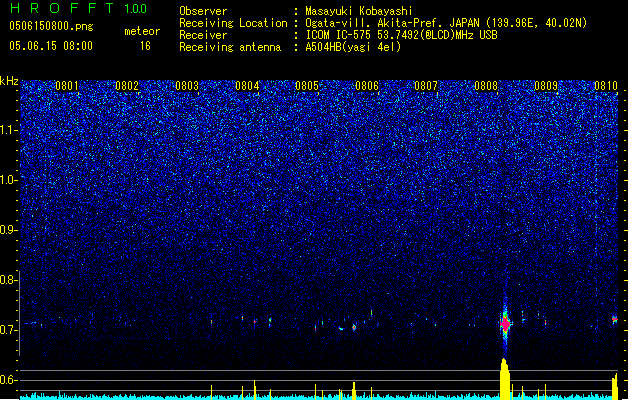
Task: Click the Receiver field label
Action: (x=203, y=35)
